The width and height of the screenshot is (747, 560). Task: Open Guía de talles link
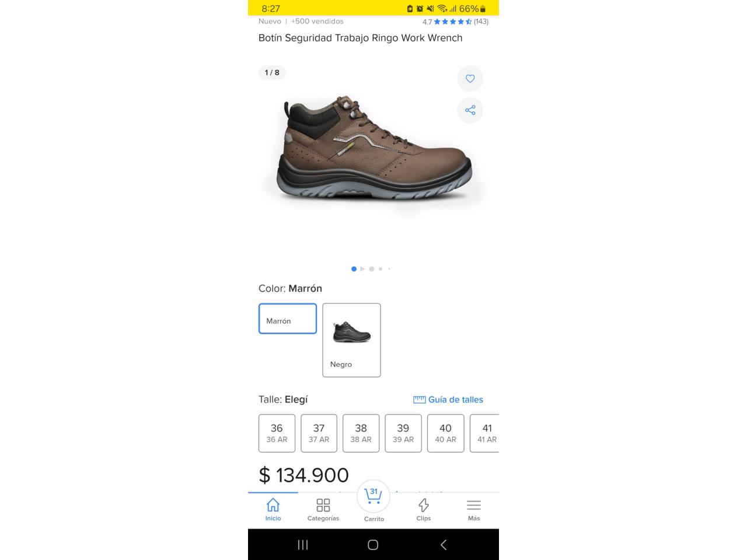[x=448, y=400]
